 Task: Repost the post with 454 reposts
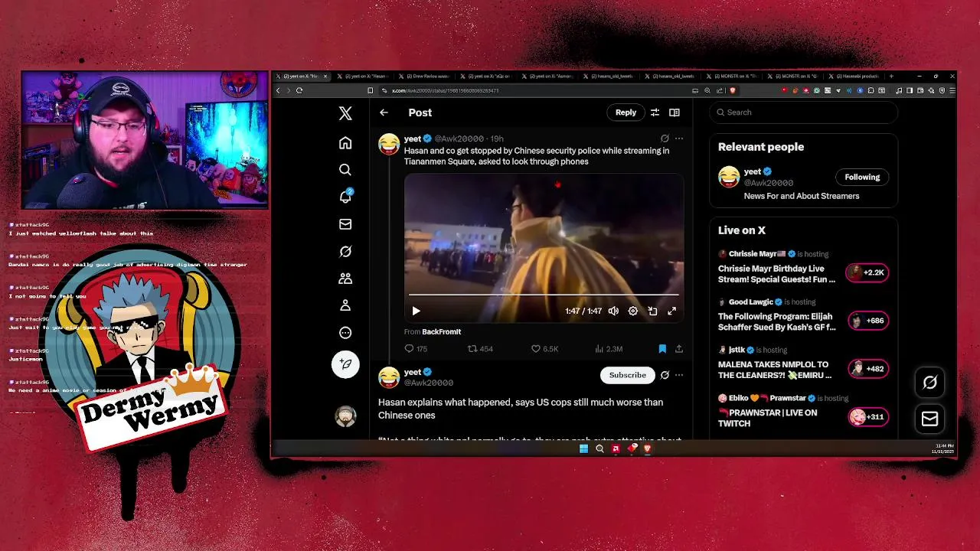pyautogui.click(x=480, y=349)
